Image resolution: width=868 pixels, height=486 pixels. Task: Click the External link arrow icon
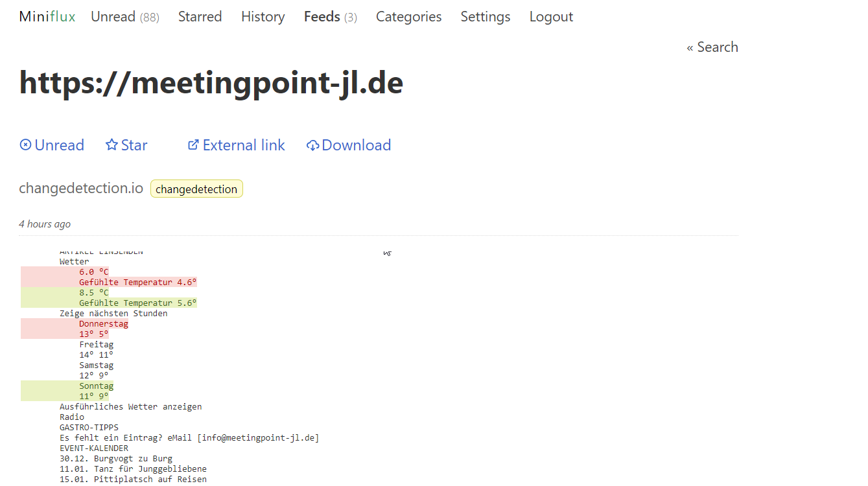193,145
